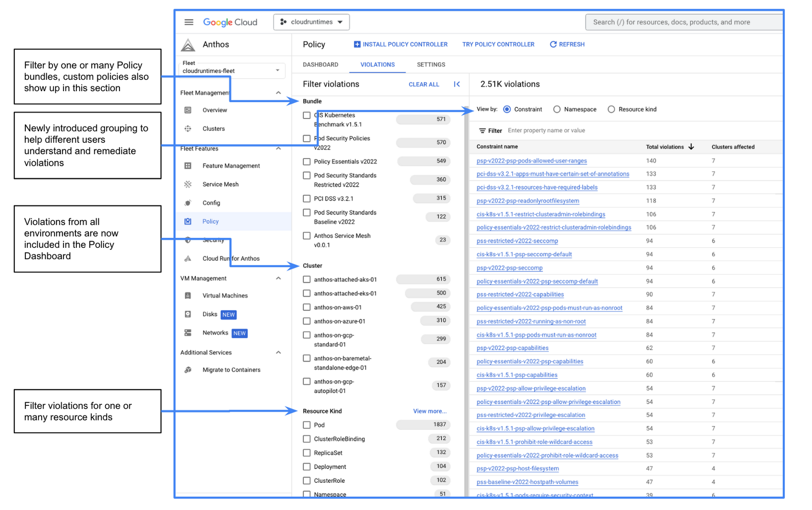The width and height of the screenshot is (812, 510).
Task: Click the filter list icon in the table
Action: click(x=482, y=131)
